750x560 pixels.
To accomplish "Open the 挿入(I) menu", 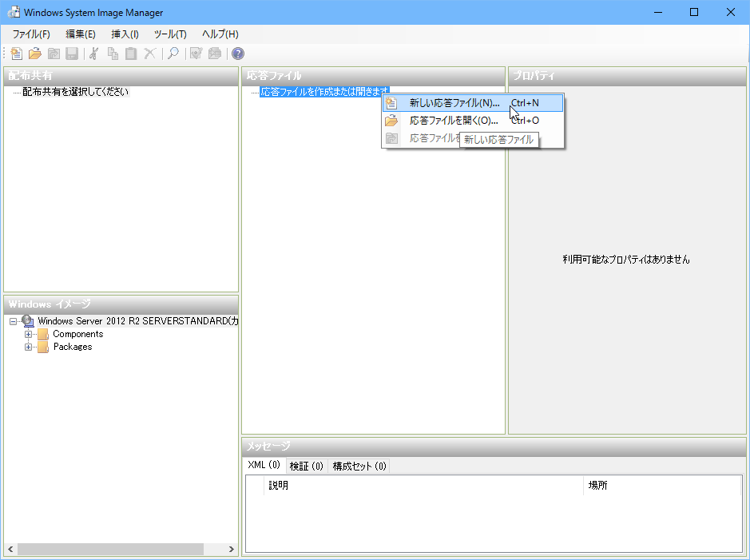I will tap(125, 34).
